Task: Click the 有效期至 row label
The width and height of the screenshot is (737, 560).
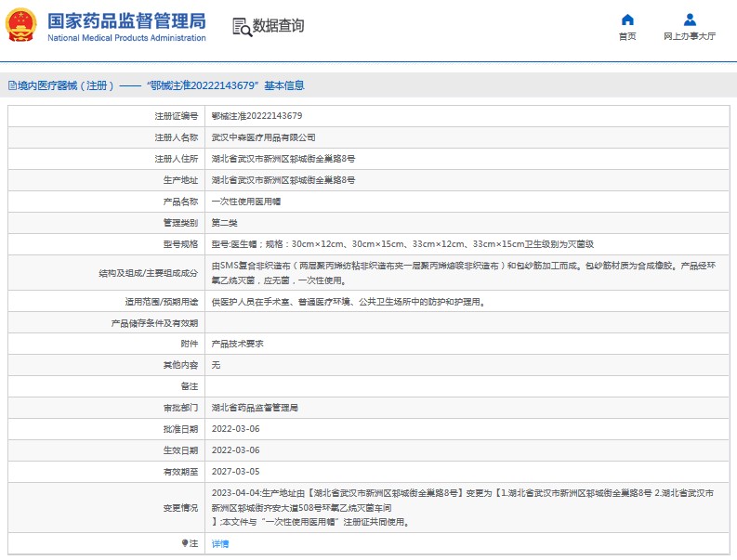Action: pyautogui.click(x=180, y=472)
